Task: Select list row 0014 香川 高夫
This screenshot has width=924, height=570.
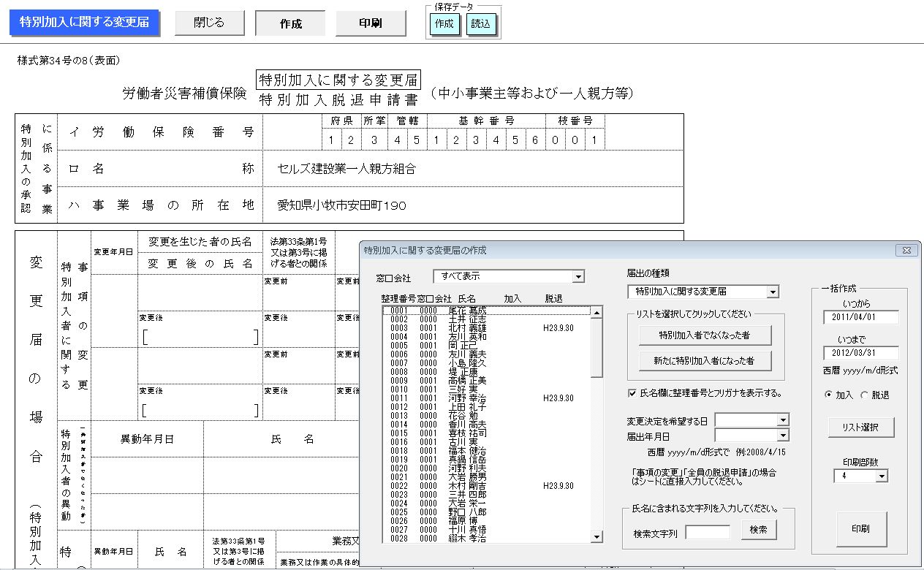Action: [486, 425]
